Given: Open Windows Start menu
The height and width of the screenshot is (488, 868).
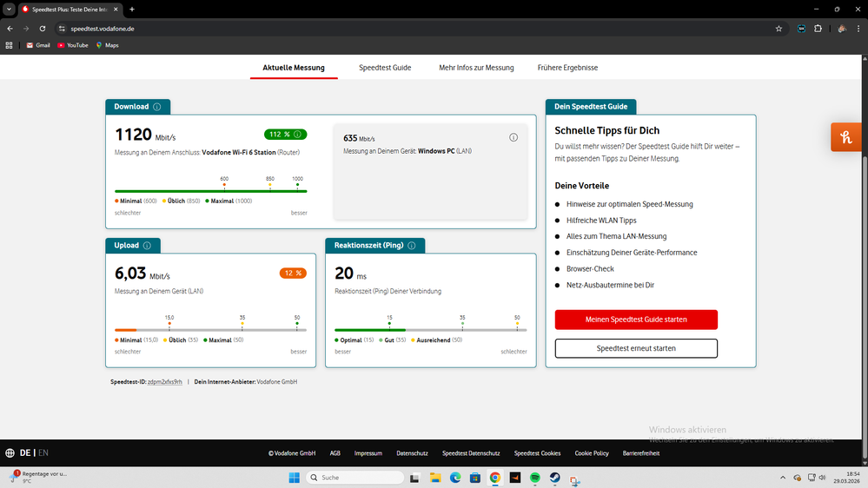Looking at the screenshot, I should tap(294, 478).
